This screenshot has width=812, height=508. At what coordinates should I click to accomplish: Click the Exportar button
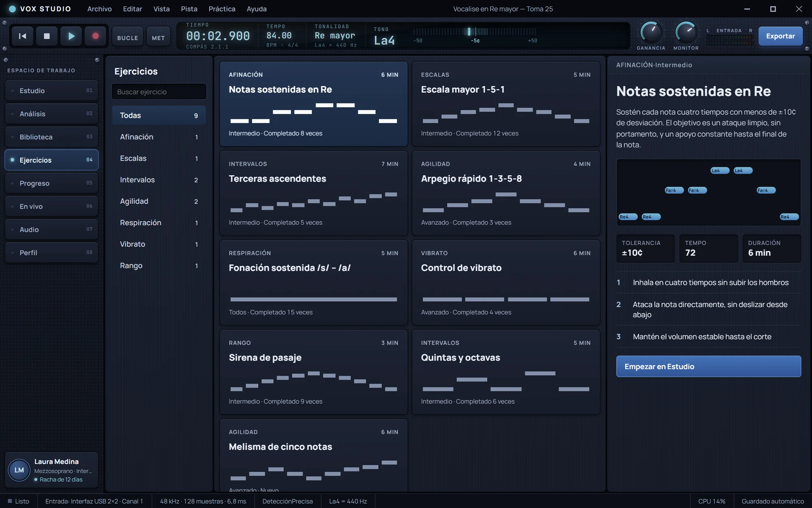pos(780,36)
